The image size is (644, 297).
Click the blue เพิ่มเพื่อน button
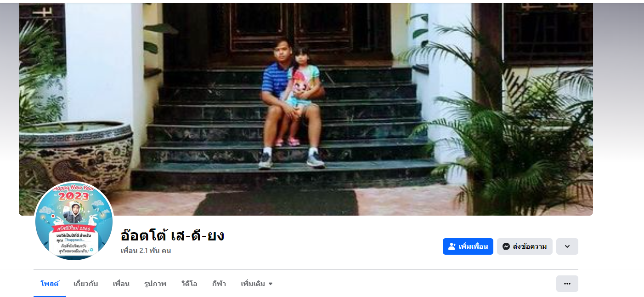468,246
